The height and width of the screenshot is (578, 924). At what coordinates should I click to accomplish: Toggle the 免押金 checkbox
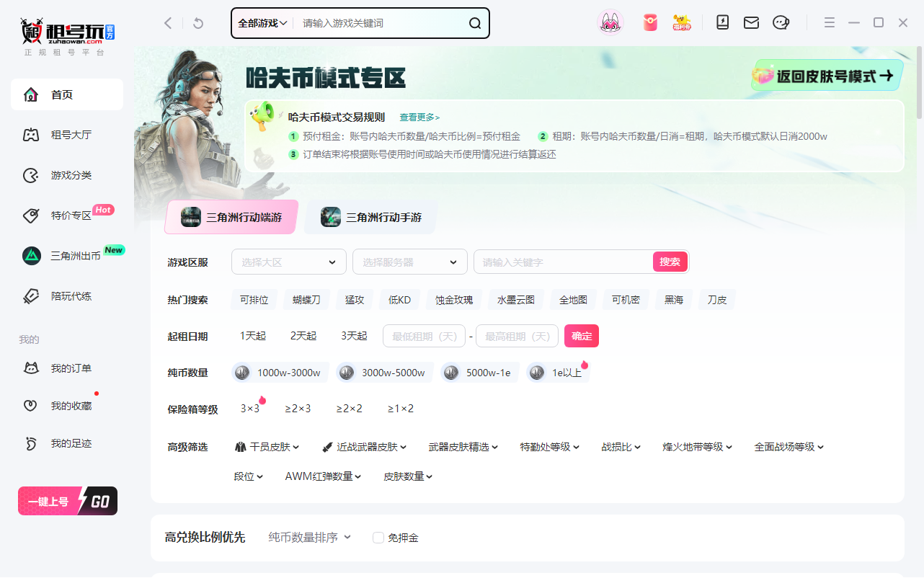pyautogui.click(x=378, y=538)
